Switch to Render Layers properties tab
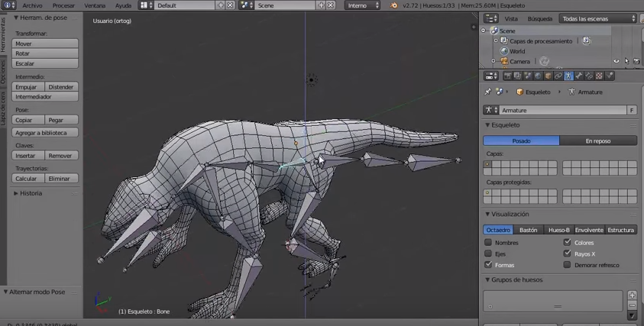Screen dimensions: 644x326 (517, 76)
